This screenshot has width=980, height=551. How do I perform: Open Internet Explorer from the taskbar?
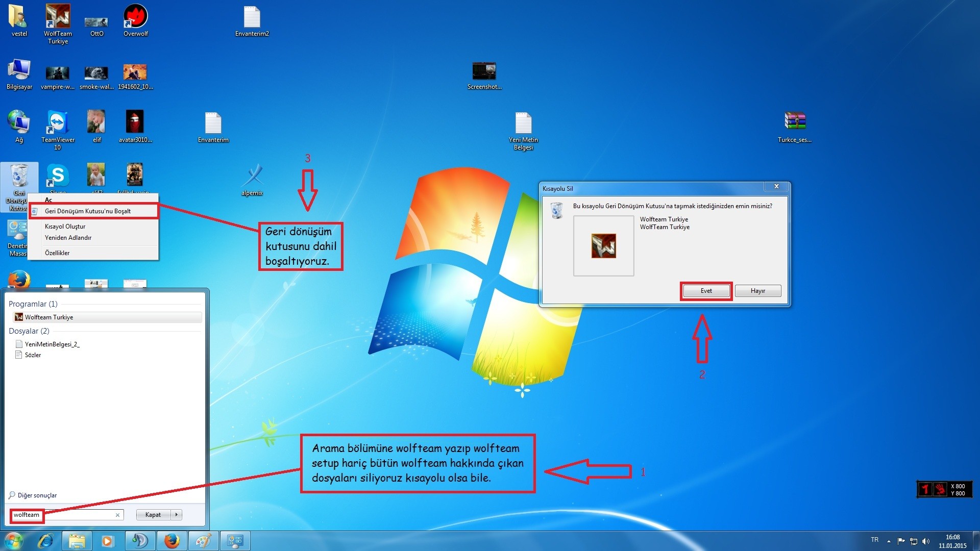45,541
